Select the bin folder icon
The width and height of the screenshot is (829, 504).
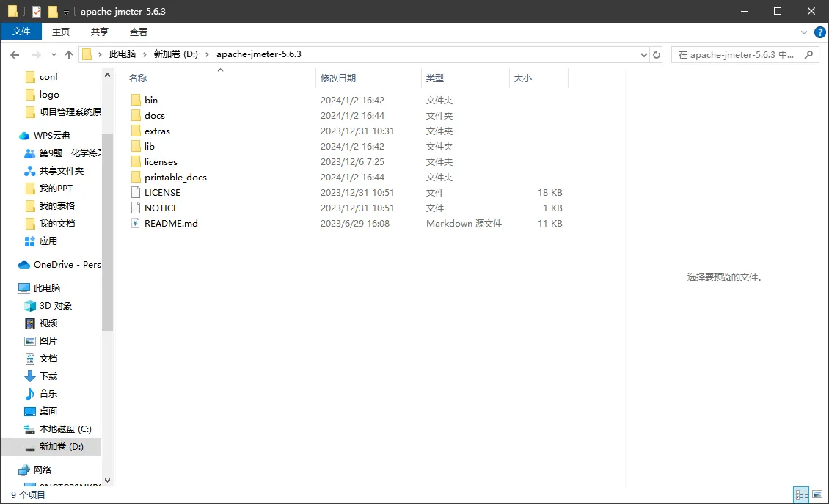coord(136,100)
